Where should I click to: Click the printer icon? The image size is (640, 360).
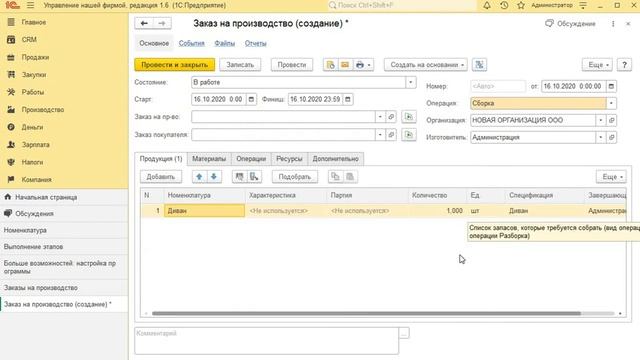[360, 64]
